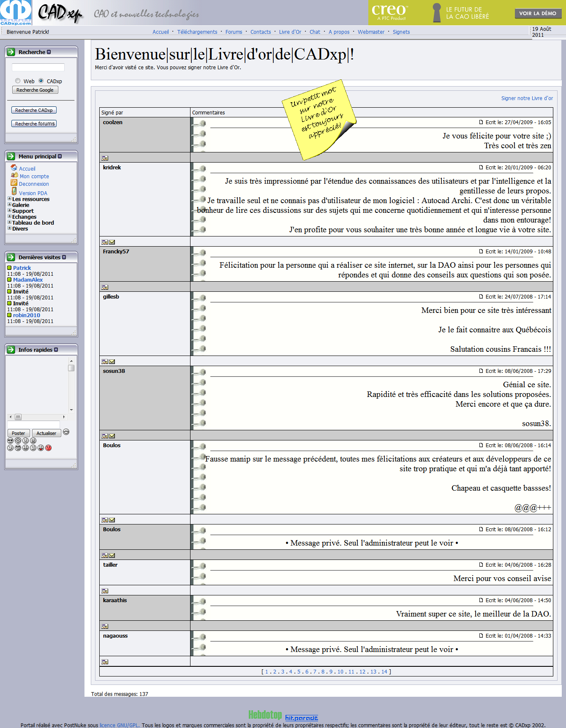The height and width of the screenshot is (728, 566).
Task: Open kridrek's email envelope icon
Action: (112, 242)
